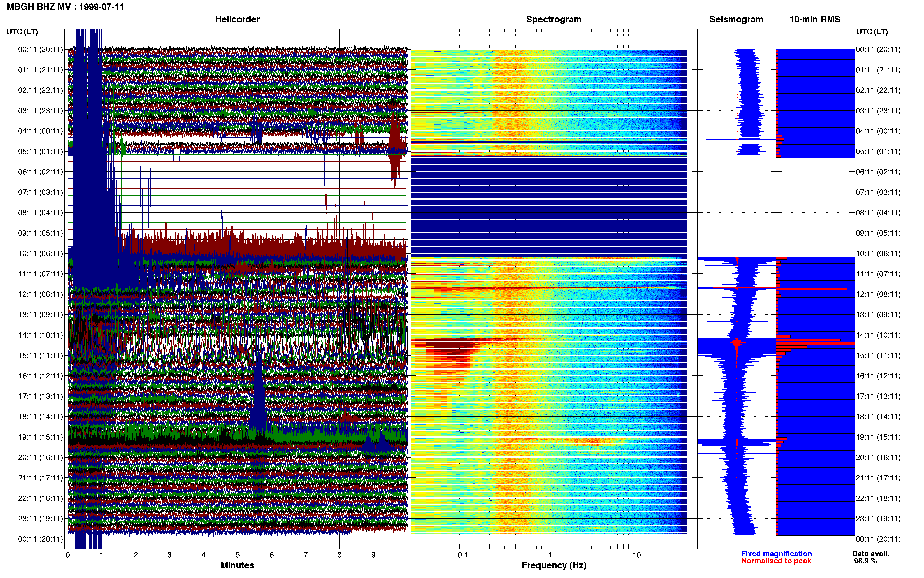Click the 'Seismogram' panel heading

(736, 20)
